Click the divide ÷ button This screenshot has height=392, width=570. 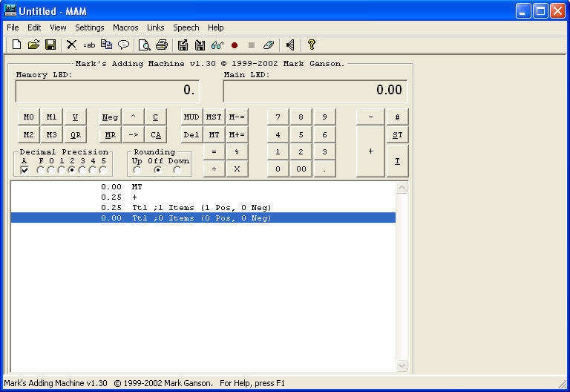pos(214,169)
